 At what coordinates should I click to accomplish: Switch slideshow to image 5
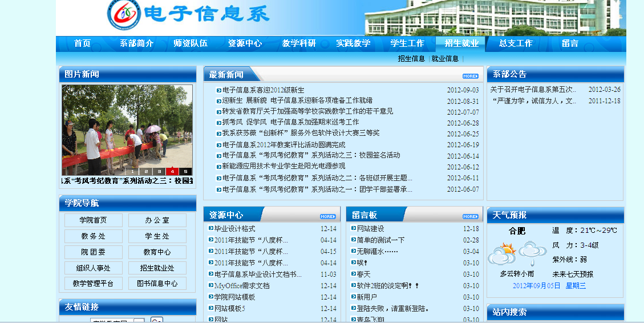click(x=185, y=171)
